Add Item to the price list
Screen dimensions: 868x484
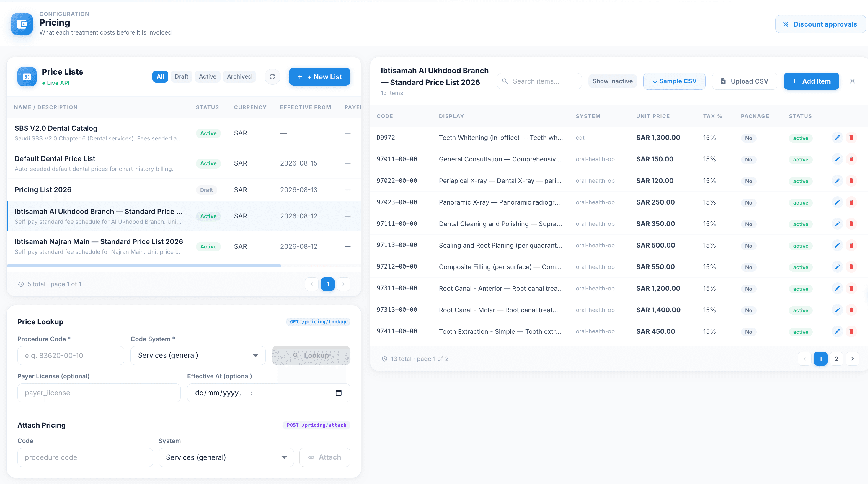click(811, 81)
